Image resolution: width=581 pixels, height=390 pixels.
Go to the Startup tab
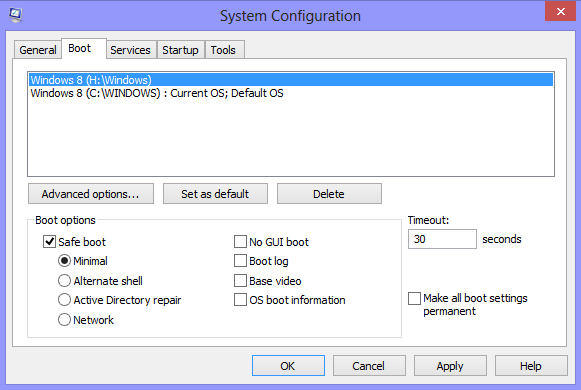(180, 50)
